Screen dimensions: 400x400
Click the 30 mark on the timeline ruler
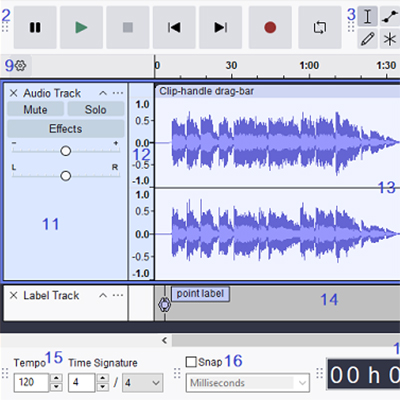[231, 65]
